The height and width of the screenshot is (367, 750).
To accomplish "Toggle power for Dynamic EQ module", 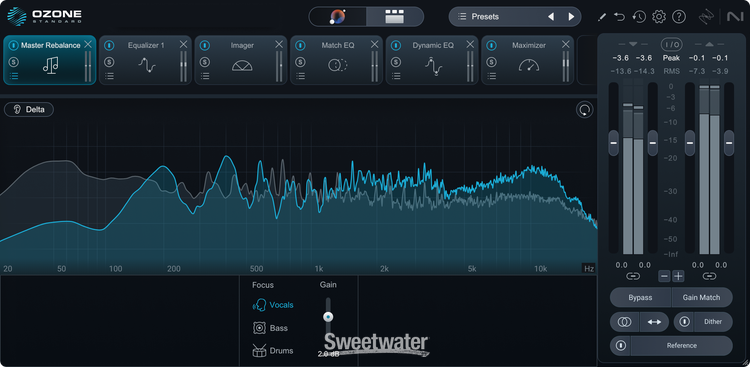I will click(x=396, y=45).
